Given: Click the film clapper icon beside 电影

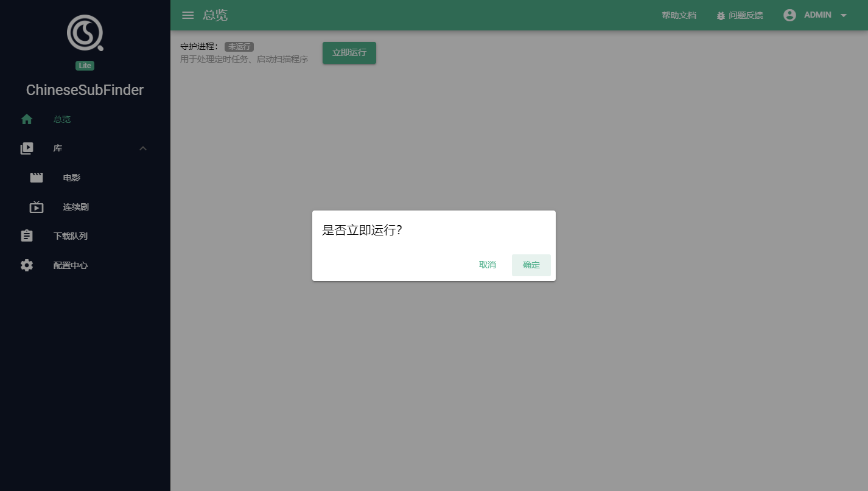Looking at the screenshot, I should [x=37, y=178].
